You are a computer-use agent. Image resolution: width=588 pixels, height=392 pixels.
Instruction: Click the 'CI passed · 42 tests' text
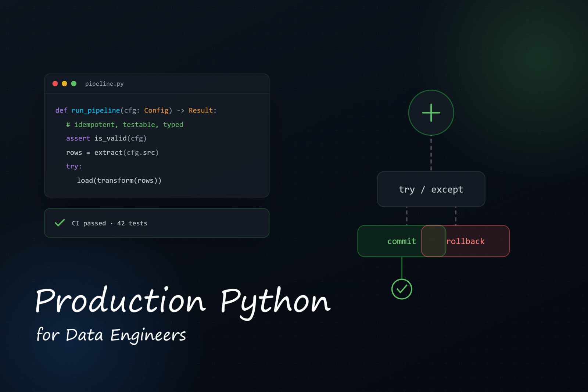click(110, 223)
